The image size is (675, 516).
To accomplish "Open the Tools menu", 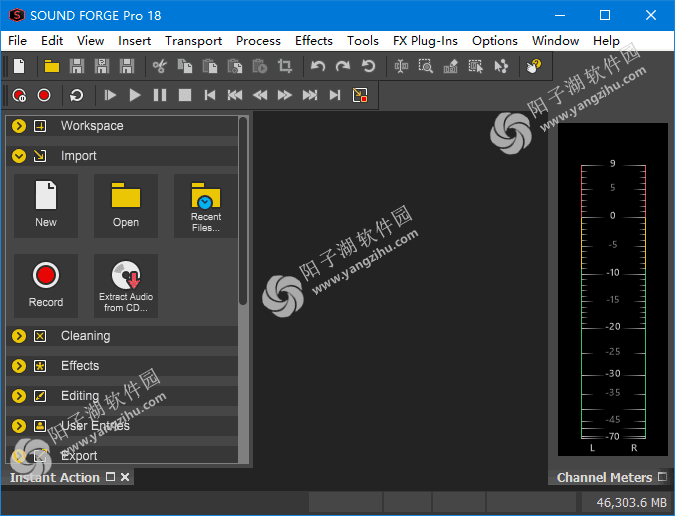I will pos(363,41).
